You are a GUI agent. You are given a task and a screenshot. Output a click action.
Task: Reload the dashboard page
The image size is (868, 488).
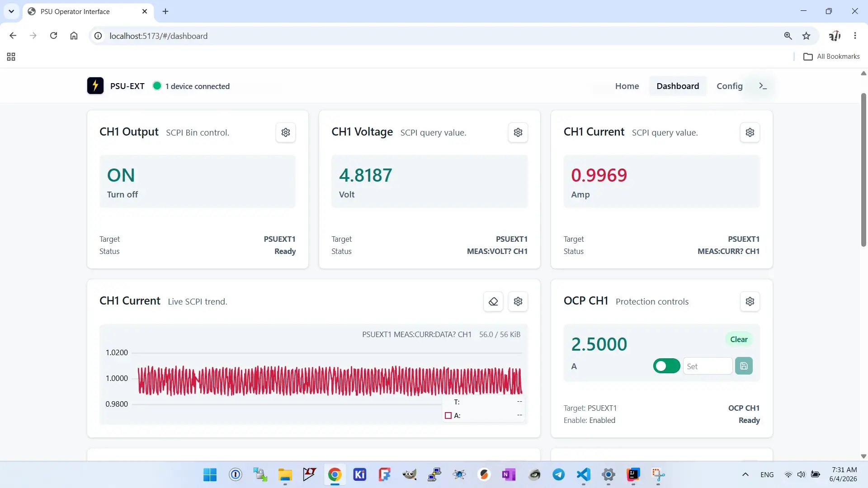click(53, 36)
